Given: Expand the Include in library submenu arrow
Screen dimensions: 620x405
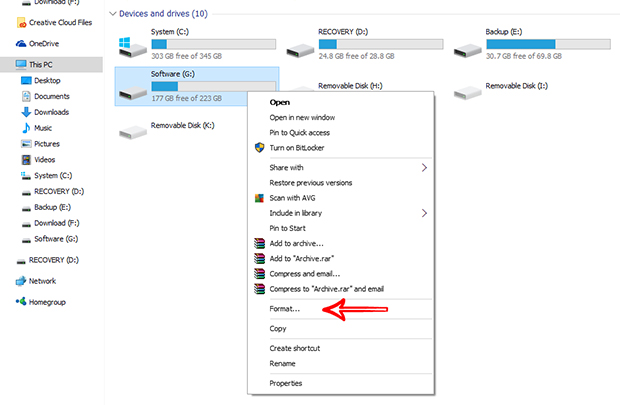Looking at the screenshot, I should tap(424, 213).
